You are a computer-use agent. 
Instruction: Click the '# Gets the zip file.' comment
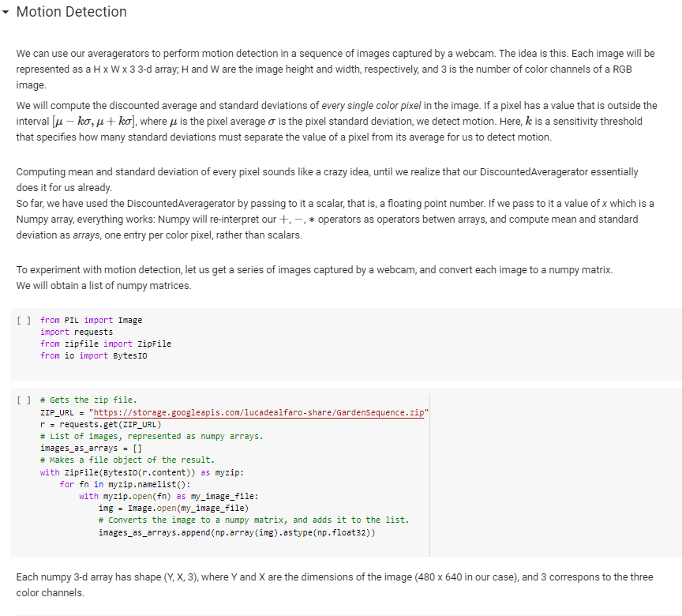pos(88,400)
